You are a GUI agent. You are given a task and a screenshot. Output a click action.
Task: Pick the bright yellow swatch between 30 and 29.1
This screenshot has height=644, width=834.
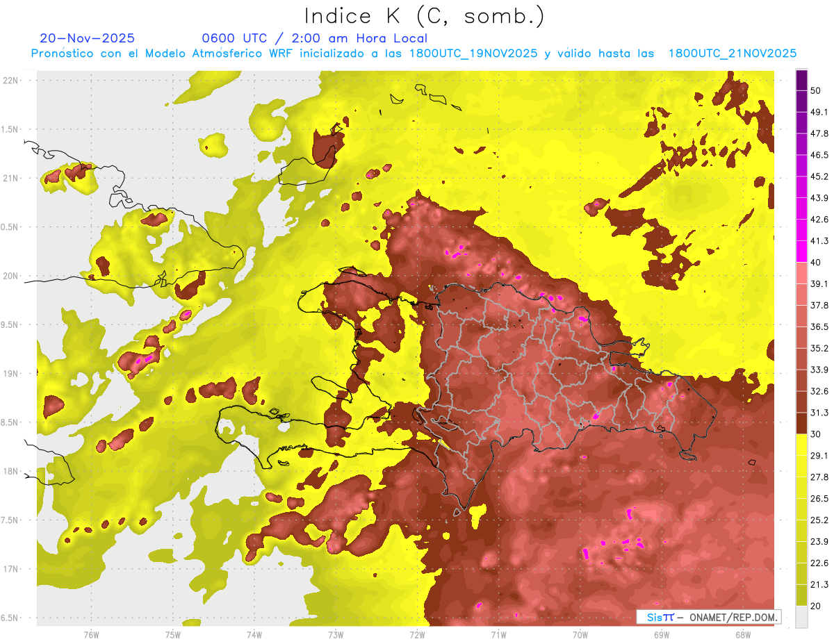[801, 445]
